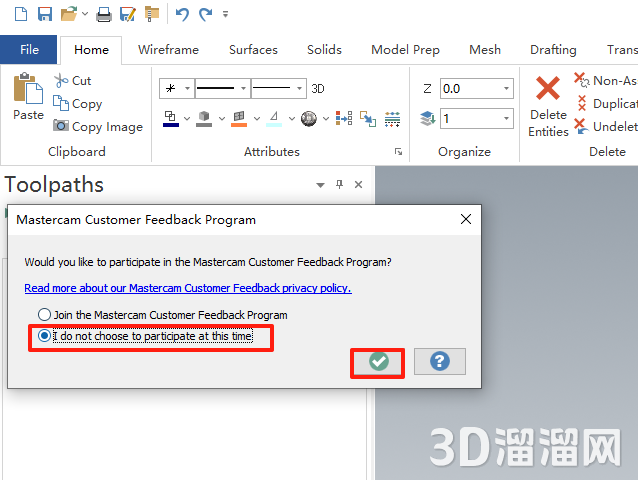The height and width of the screenshot is (480, 638).
Task: Open the File menu
Action: [x=29, y=50]
